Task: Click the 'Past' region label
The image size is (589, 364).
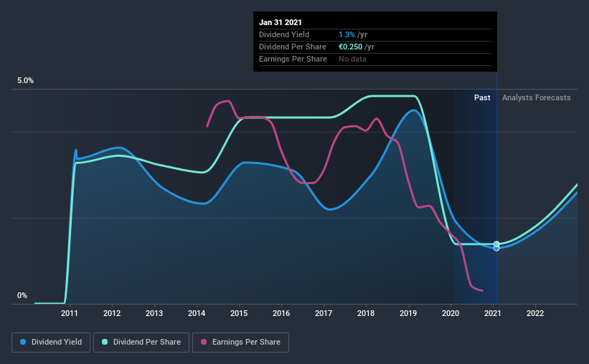Action: coord(482,97)
